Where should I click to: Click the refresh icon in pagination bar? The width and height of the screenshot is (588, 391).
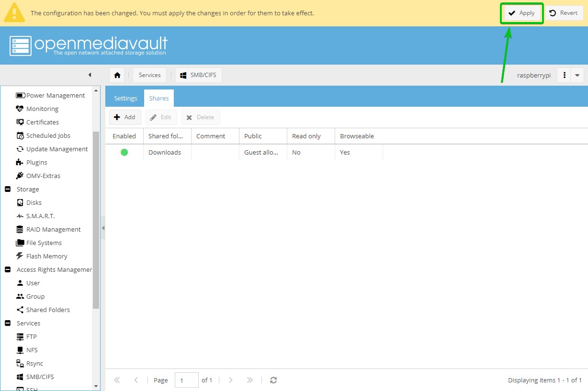coord(273,380)
